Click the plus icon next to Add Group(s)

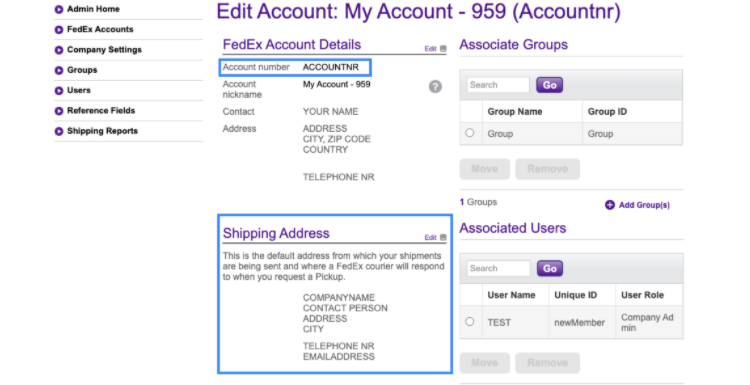[609, 205]
